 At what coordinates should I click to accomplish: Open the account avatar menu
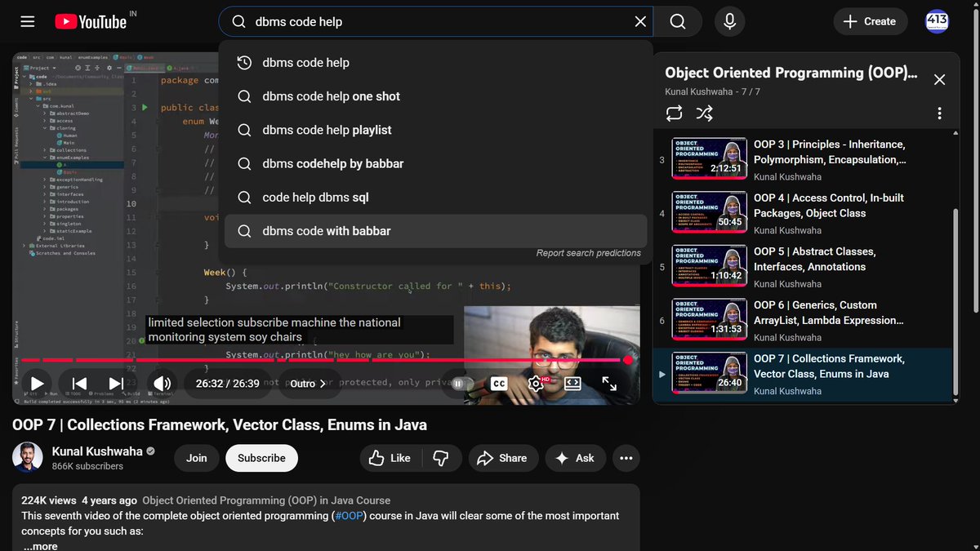coord(937,22)
